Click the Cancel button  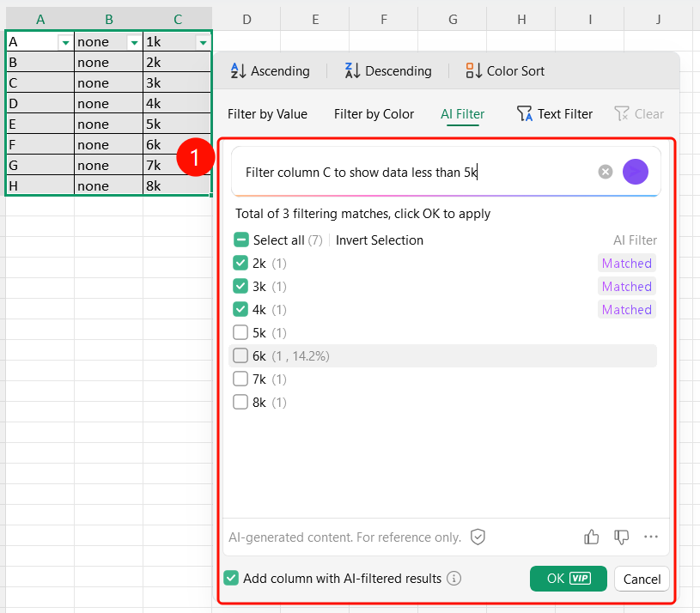click(x=642, y=579)
